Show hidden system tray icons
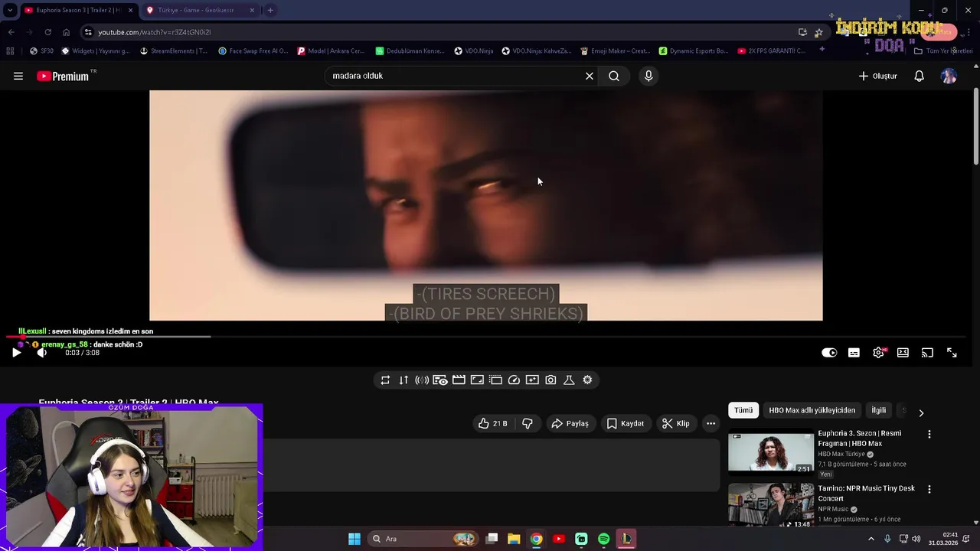Screen dimensions: 980x551 [871, 539]
